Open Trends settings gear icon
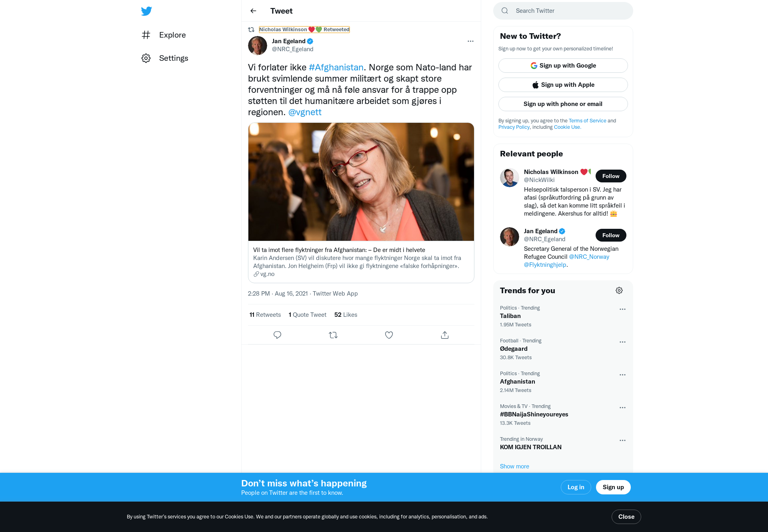 [x=619, y=290]
